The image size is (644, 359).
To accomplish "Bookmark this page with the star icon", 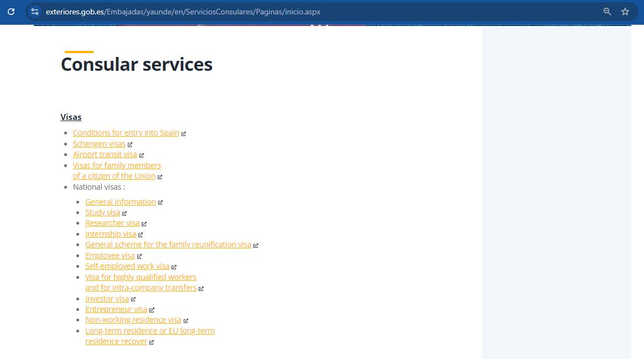I will [625, 12].
